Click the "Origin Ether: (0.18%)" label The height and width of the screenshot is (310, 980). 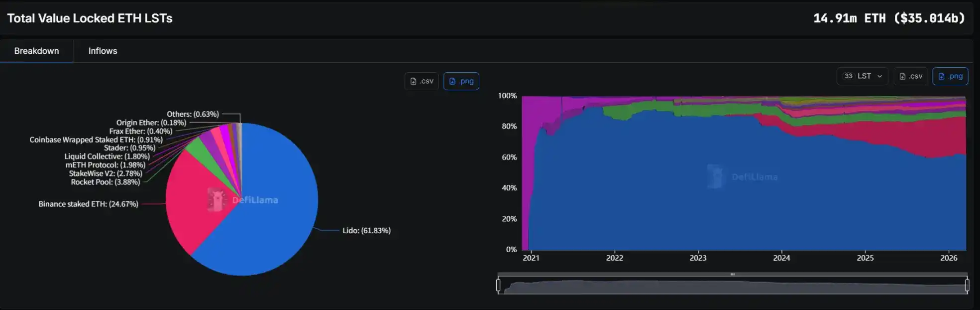pos(151,123)
